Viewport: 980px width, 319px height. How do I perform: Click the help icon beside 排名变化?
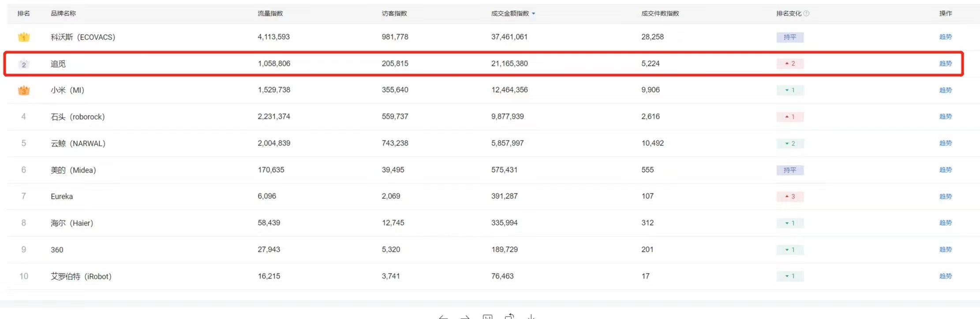(x=806, y=14)
